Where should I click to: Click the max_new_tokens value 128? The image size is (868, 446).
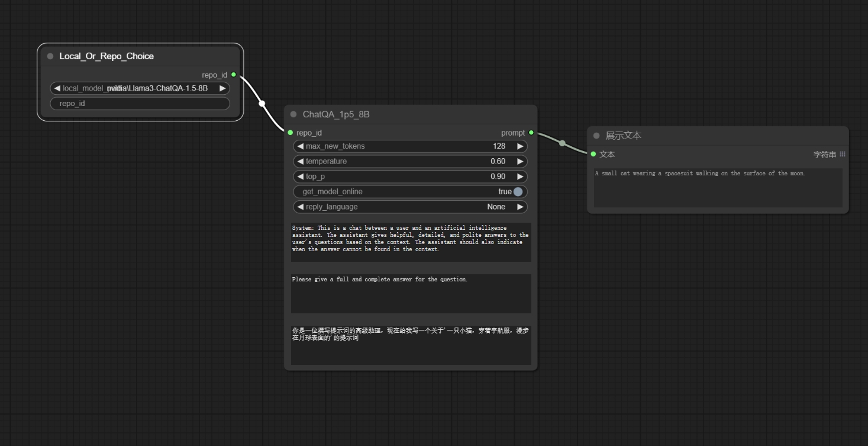pyautogui.click(x=499, y=146)
